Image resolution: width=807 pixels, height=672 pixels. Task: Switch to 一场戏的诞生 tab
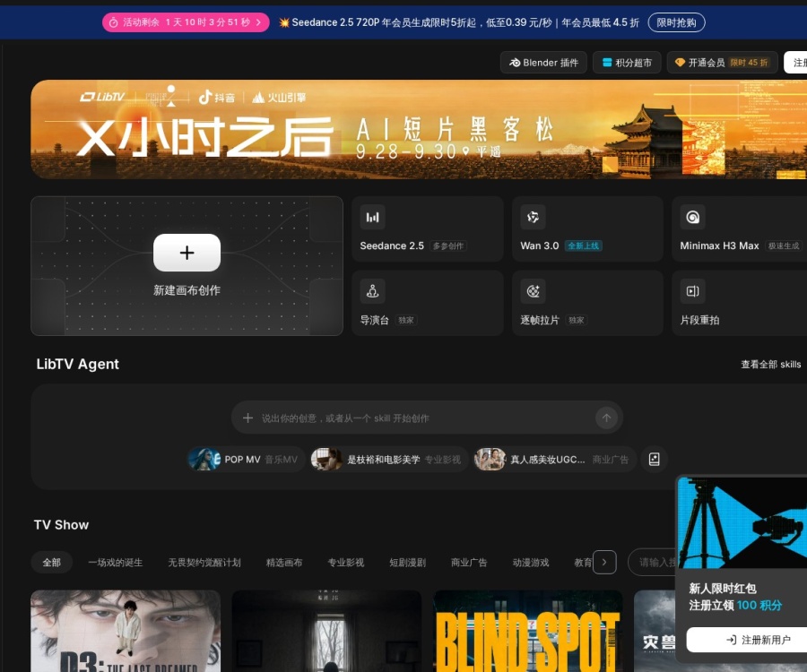coord(116,563)
